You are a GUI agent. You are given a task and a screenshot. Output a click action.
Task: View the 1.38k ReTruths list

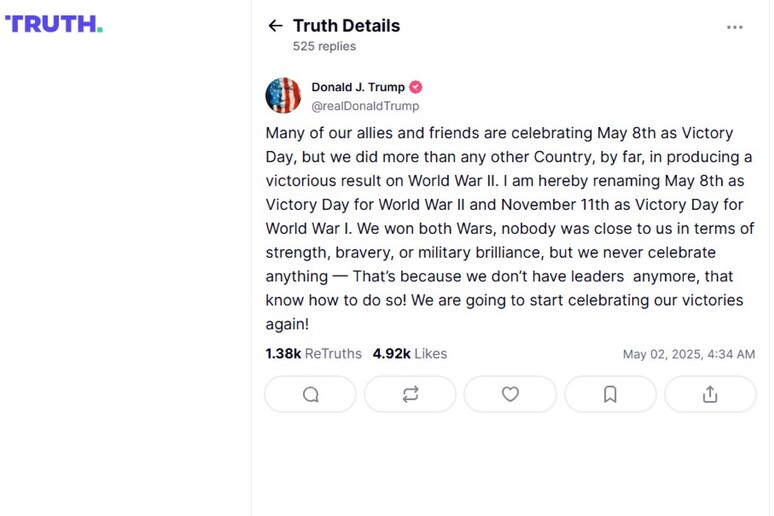313,353
